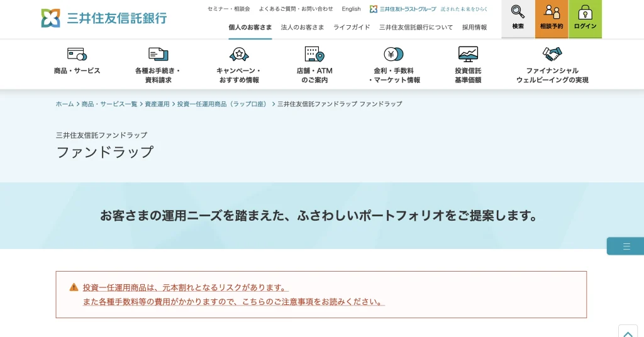Click 三井住友信託ファンドラップ subtitle above heading
644x337 pixels.
pos(101,135)
